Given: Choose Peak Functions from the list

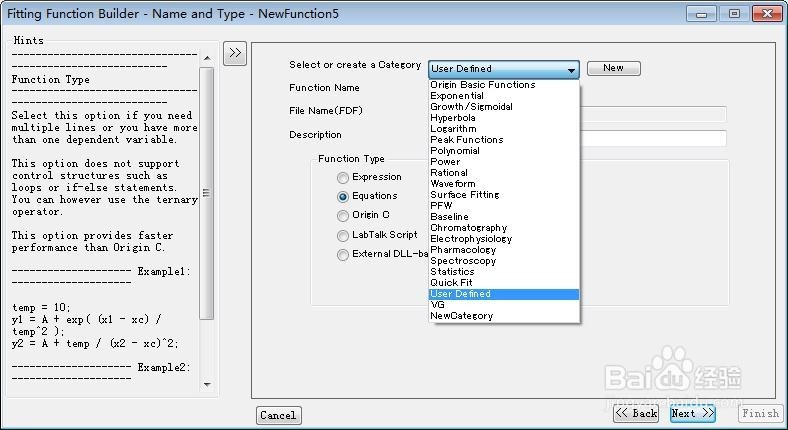Looking at the screenshot, I should (x=504, y=140).
